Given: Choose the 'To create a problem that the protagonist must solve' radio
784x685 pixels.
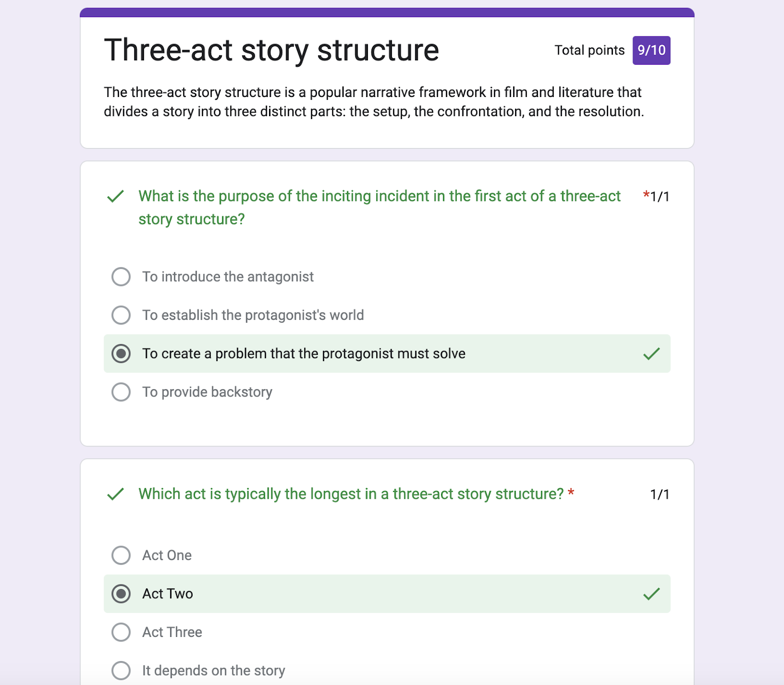Looking at the screenshot, I should [x=121, y=354].
